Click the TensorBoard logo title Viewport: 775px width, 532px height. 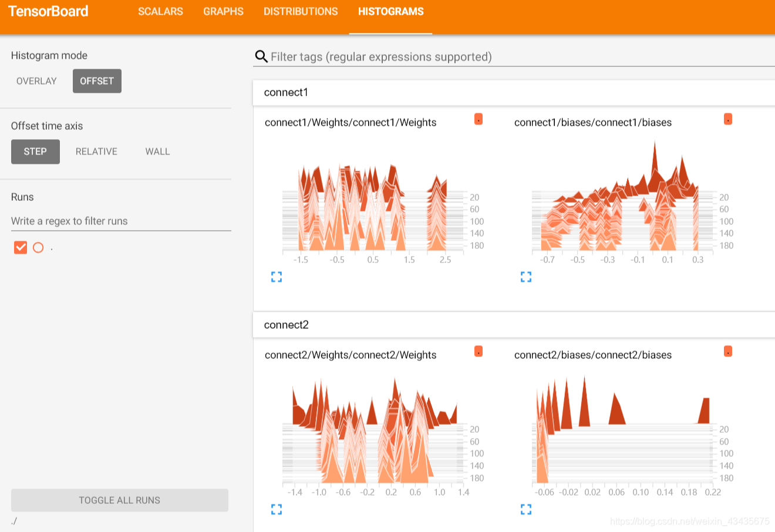(x=48, y=11)
